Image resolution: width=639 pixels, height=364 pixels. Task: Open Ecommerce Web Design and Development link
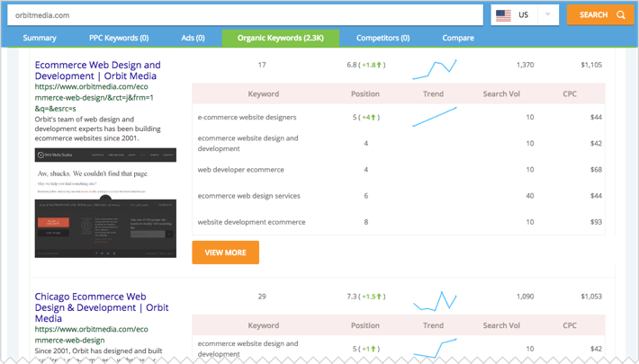pos(98,70)
